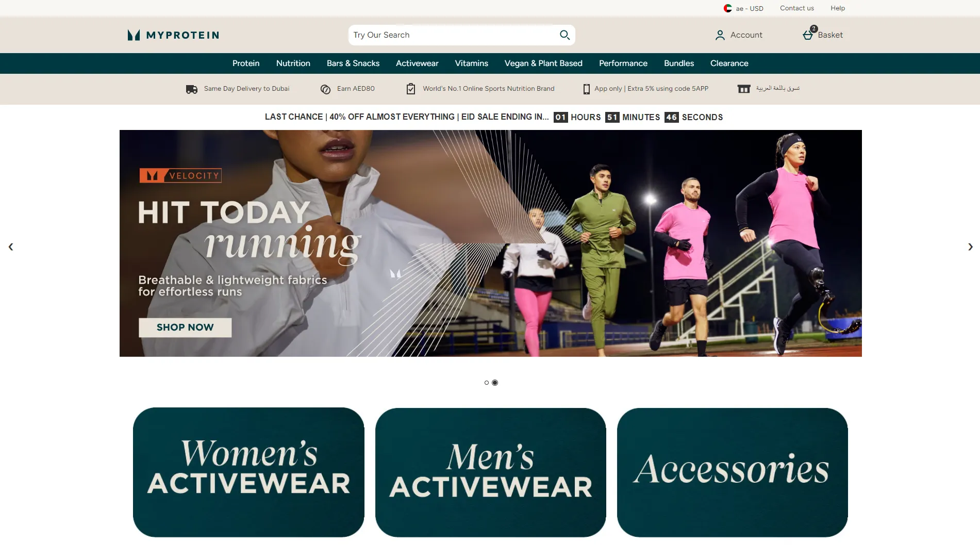Open the Activewear menu

(417, 63)
